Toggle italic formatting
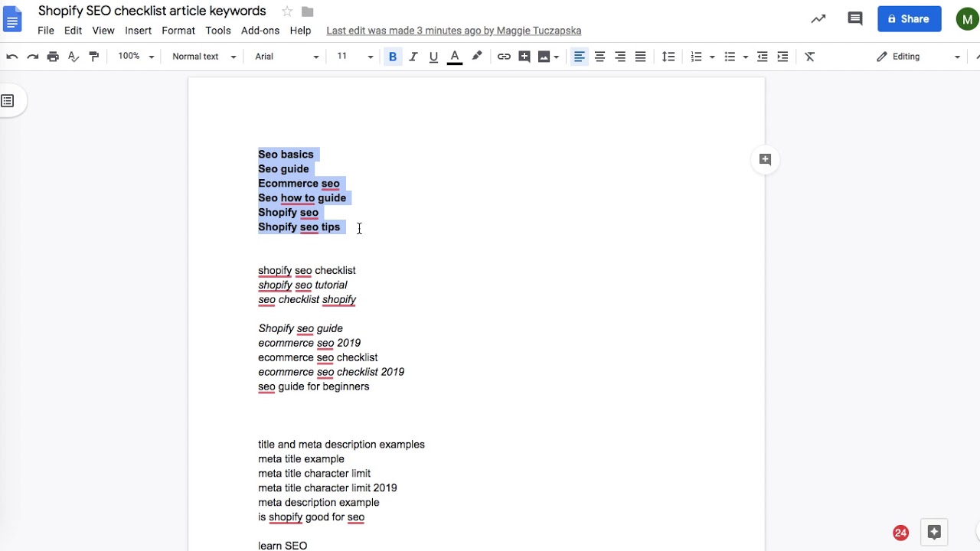 [x=413, y=57]
